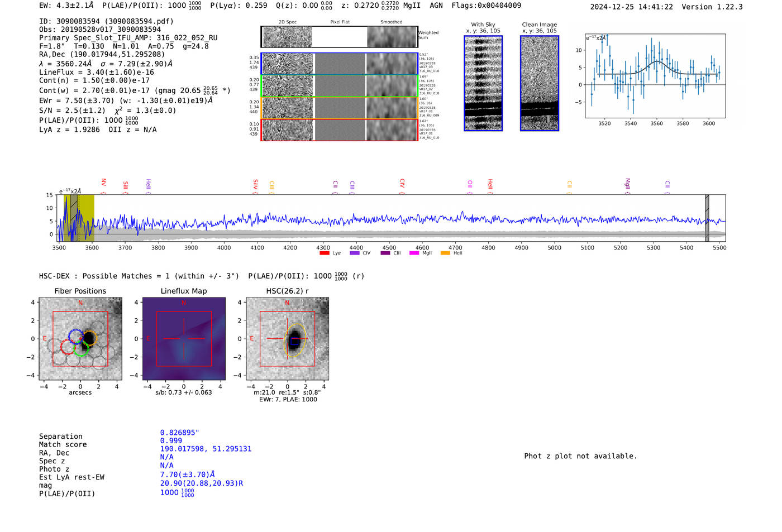Click the NV line marker above the spectrum
This screenshot has height=532, width=782.
click(x=103, y=183)
